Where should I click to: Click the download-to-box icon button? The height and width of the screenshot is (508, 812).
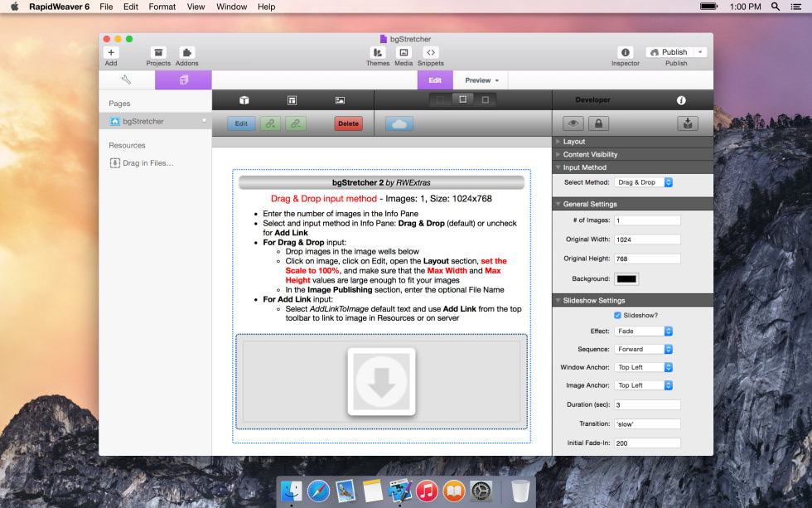coord(688,123)
